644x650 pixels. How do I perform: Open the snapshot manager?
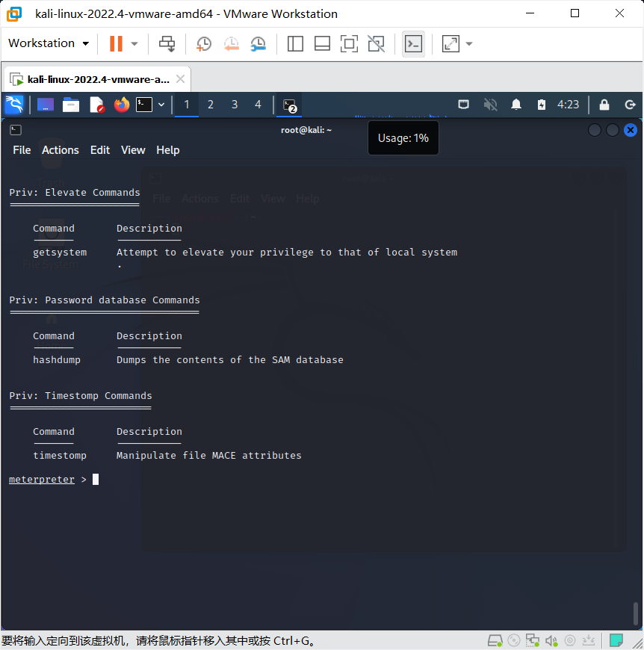(x=258, y=43)
